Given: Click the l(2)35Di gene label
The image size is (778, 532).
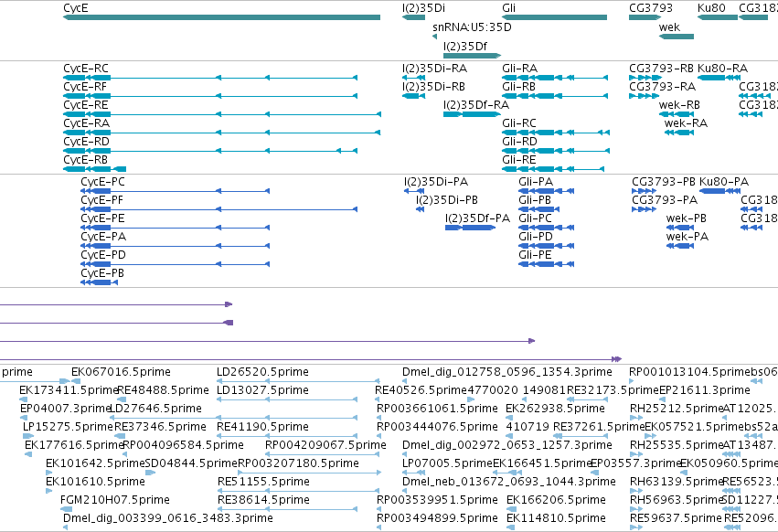Looking at the screenshot, I should click(423, 8).
